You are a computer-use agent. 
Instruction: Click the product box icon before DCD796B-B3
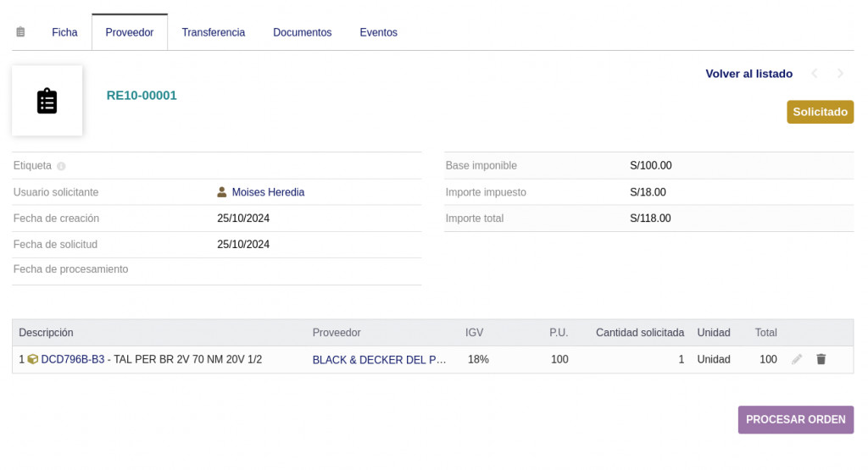pos(33,359)
